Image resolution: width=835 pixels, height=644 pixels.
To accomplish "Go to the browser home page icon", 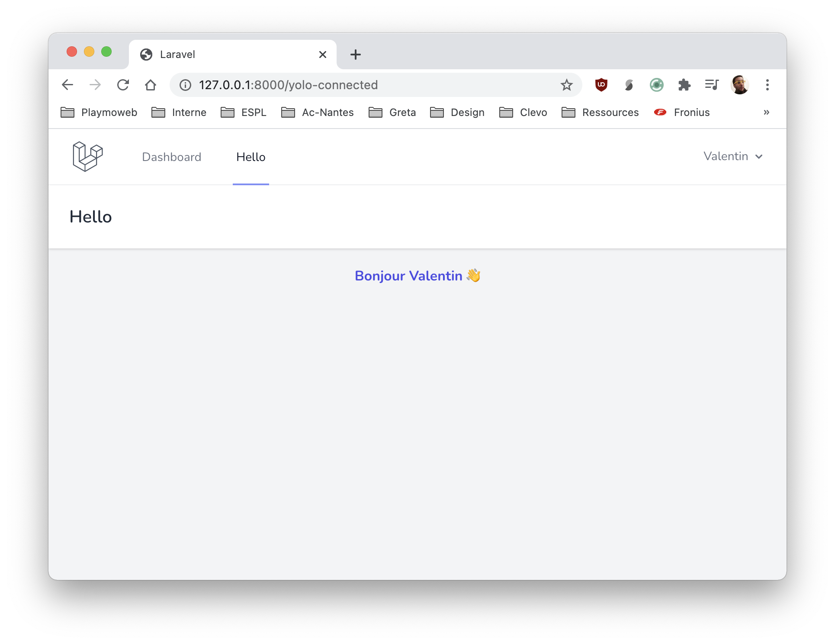I will pos(151,85).
